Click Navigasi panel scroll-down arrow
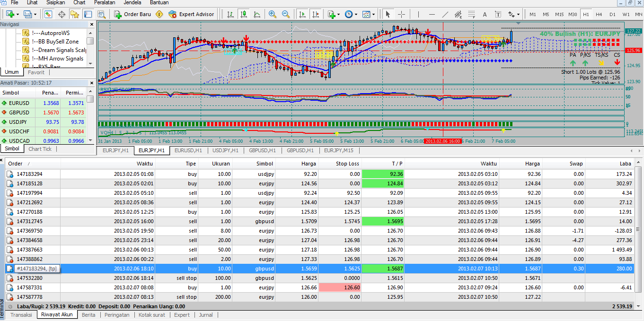 (90, 63)
